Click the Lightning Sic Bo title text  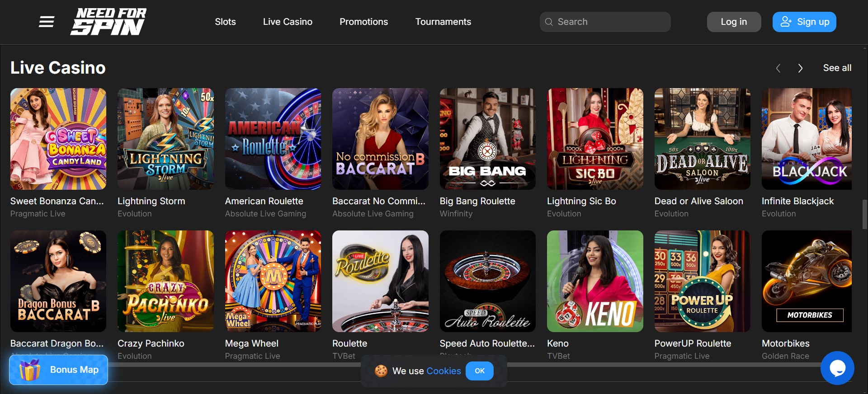[581, 201]
